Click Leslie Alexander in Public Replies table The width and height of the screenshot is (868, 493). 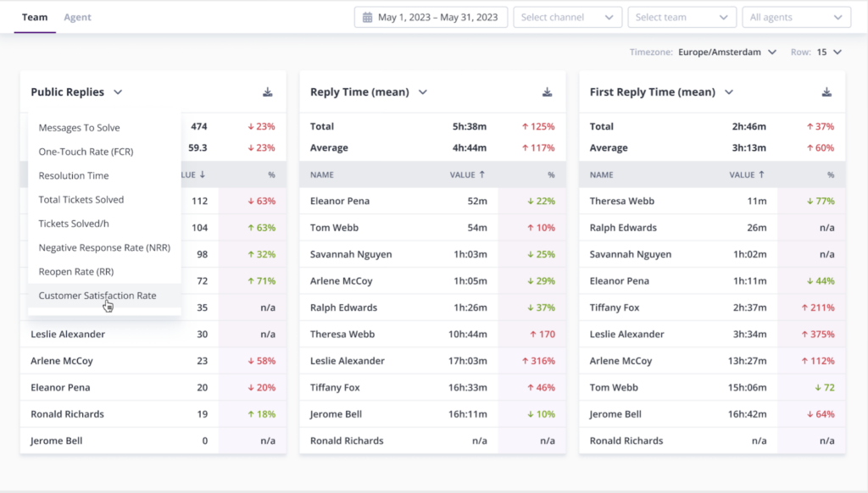point(68,334)
